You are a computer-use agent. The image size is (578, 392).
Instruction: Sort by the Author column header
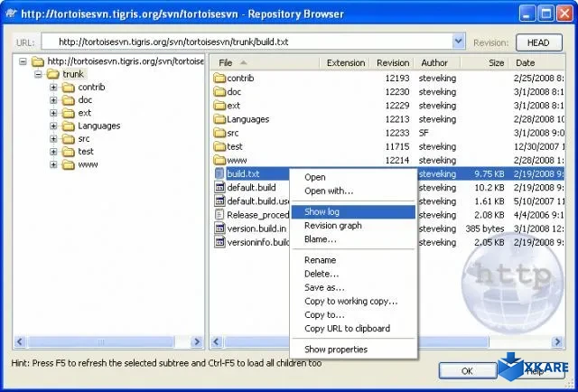[x=437, y=62]
